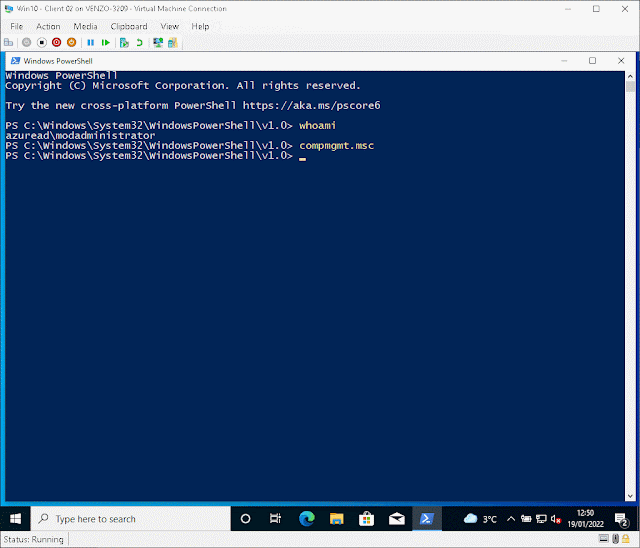Click the green Reset VM icon

[x=106, y=42]
